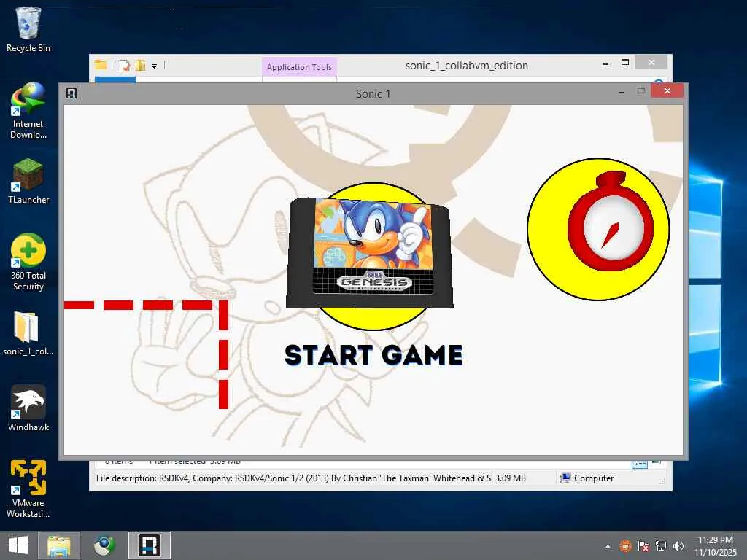Select the VMware Workstation desktop shortcut
The width and height of the screenshot is (747, 560).
pyautogui.click(x=28, y=489)
